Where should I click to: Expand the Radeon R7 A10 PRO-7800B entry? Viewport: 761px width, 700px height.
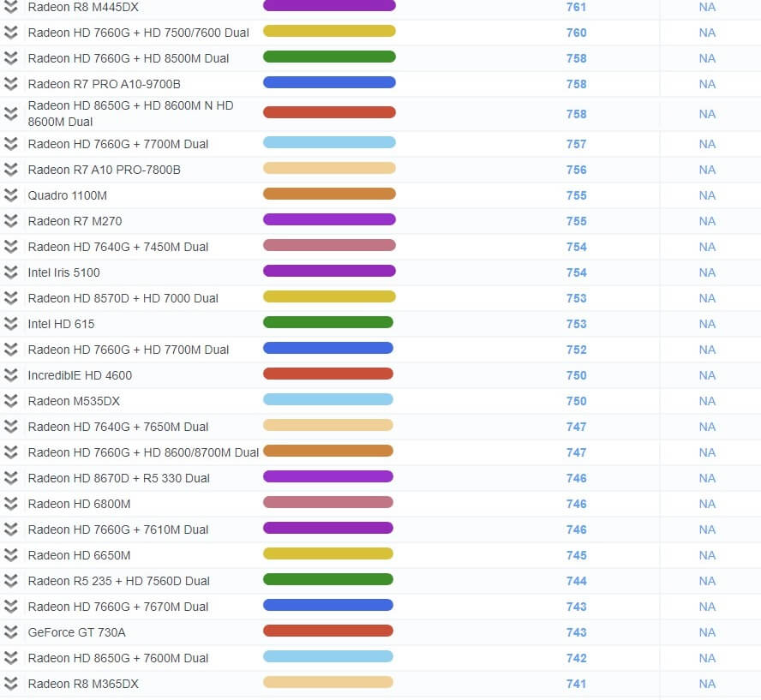[10, 170]
